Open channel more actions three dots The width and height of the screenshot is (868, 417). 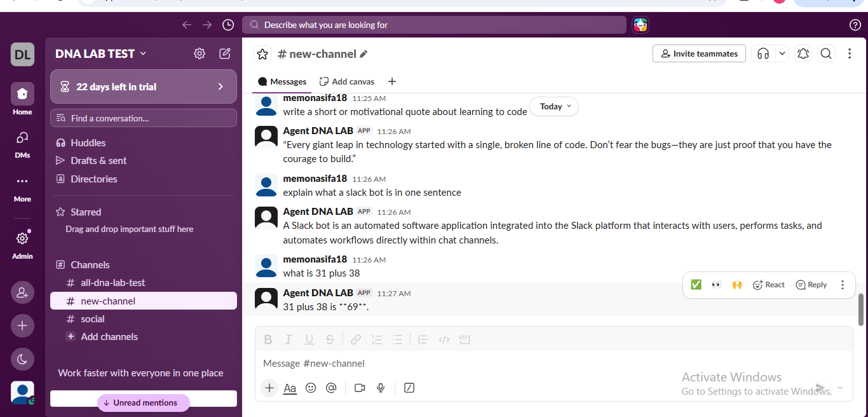tap(850, 54)
